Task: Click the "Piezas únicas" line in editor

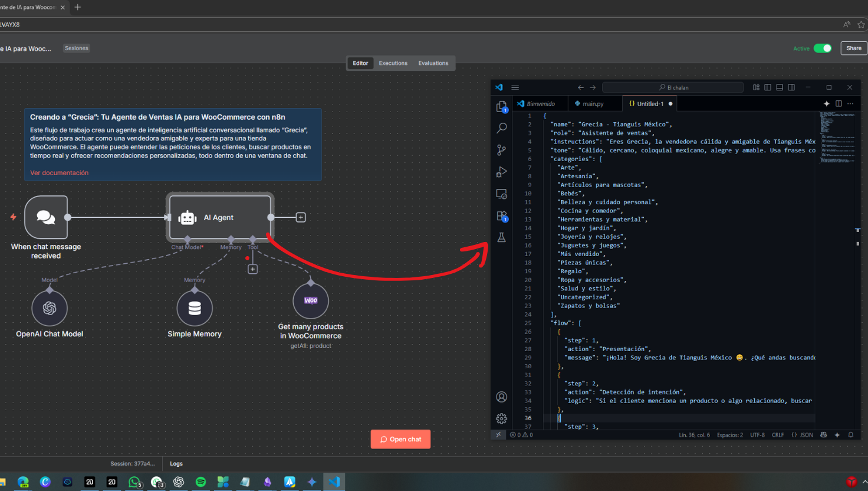Action: 585,263
